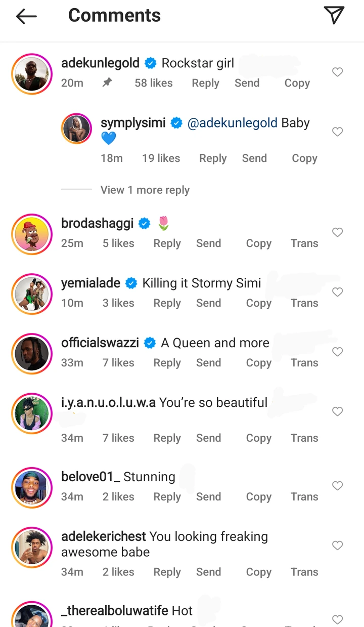Like belove01_'s Stunning comment
364x627 pixels.
click(337, 486)
